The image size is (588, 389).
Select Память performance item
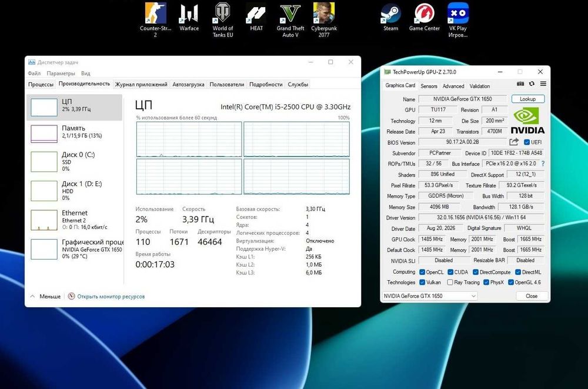75,134
